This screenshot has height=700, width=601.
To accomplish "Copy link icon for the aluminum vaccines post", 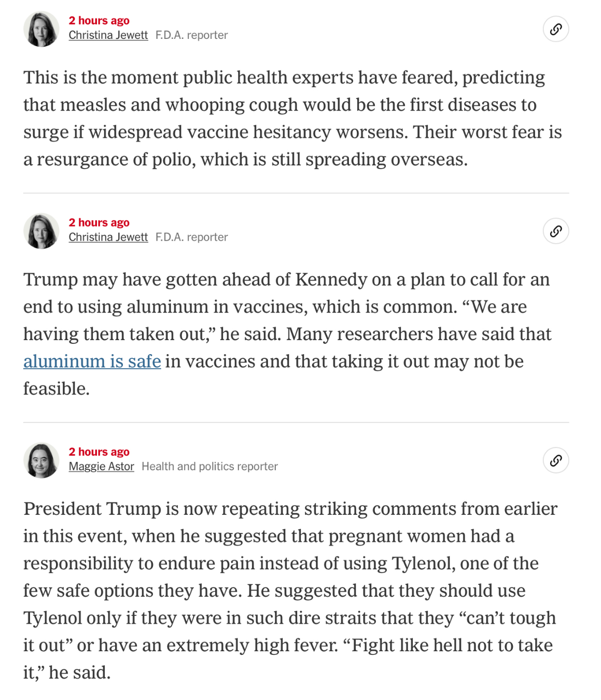I will click(x=555, y=231).
